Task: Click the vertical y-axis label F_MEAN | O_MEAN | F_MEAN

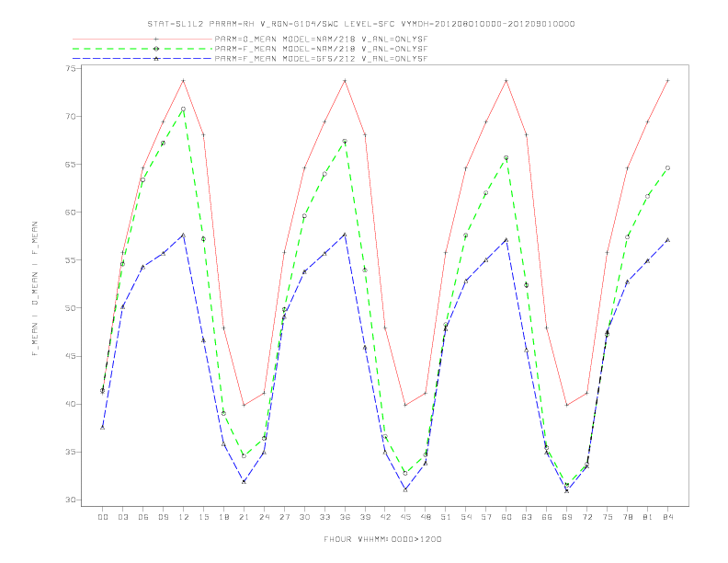Action: click(35, 289)
